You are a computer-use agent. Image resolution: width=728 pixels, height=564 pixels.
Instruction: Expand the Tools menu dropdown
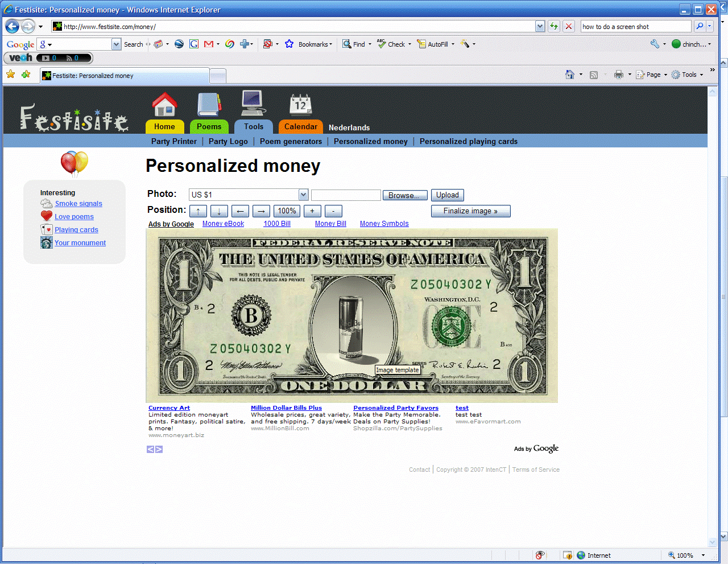(690, 75)
